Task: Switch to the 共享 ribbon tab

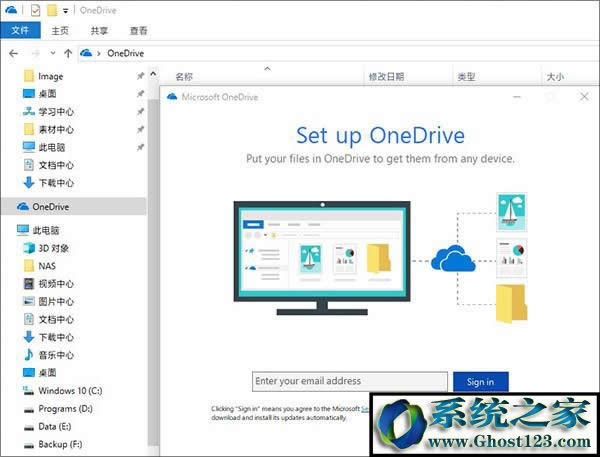Action: (99, 30)
